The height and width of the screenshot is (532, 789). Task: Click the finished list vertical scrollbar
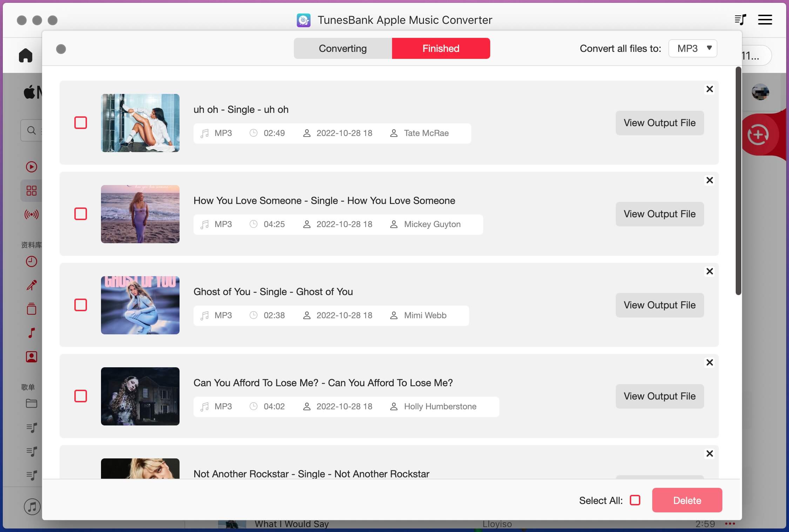pyautogui.click(x=738, y=181)
